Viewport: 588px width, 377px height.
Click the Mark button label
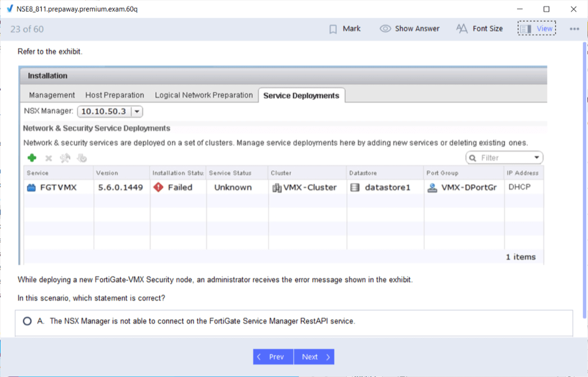tap(351, 29)
